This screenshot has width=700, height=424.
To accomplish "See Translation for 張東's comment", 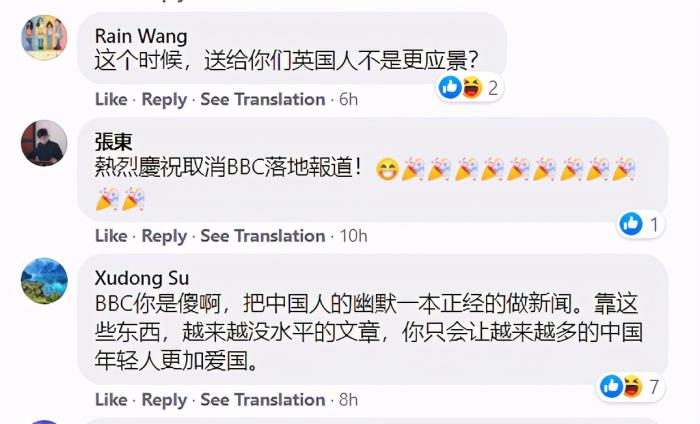I will (x=262, y=236).
